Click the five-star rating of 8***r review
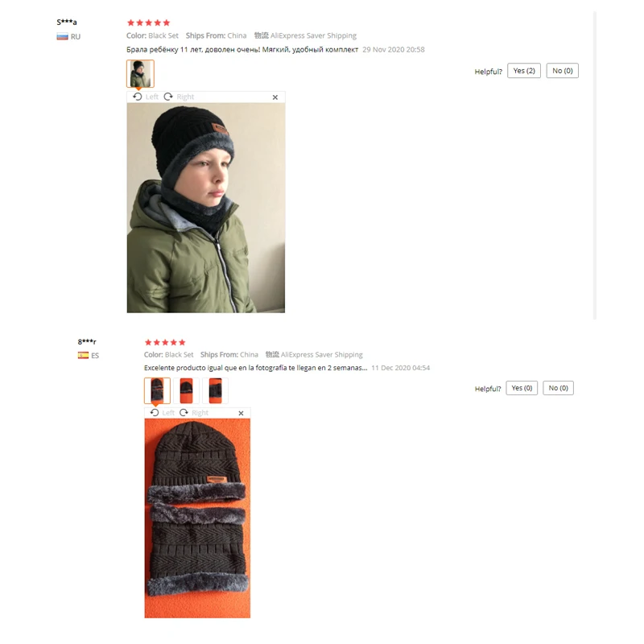The width and height of the screenshot is (644, 644). tap(165, 342)
